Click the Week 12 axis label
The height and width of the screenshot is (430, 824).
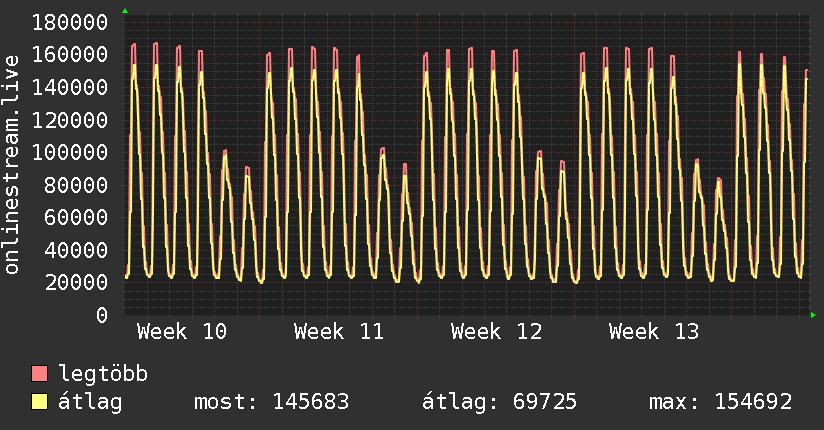click(496, 332)
